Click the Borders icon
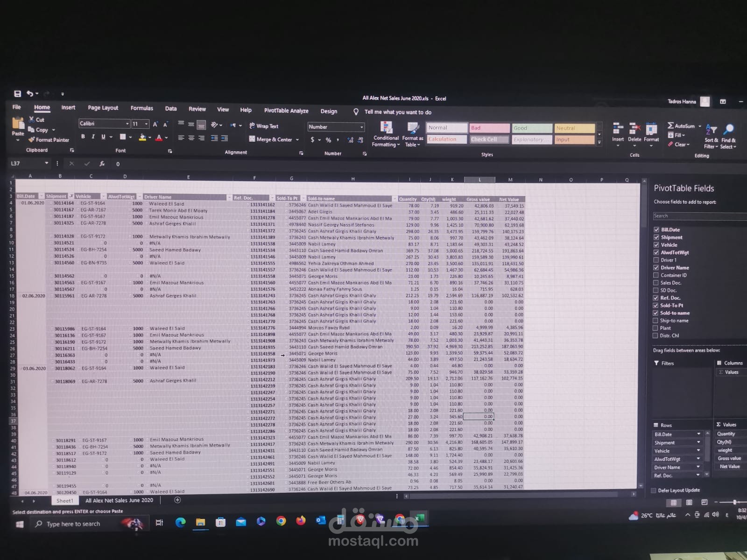747x560 pixels. [x=123, y=137]
